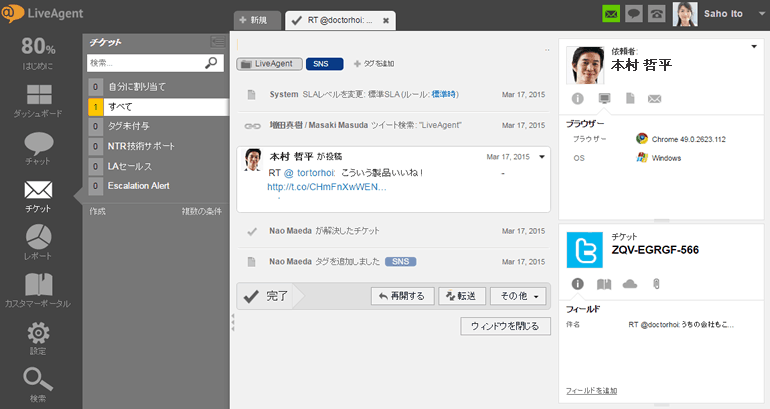Click the chain link icon on Masaki Masuda row

pos(252,126)
